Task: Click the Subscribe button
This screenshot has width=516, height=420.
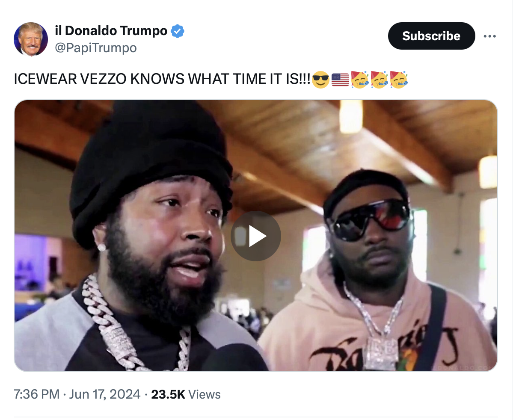Action: coord(431,36)
